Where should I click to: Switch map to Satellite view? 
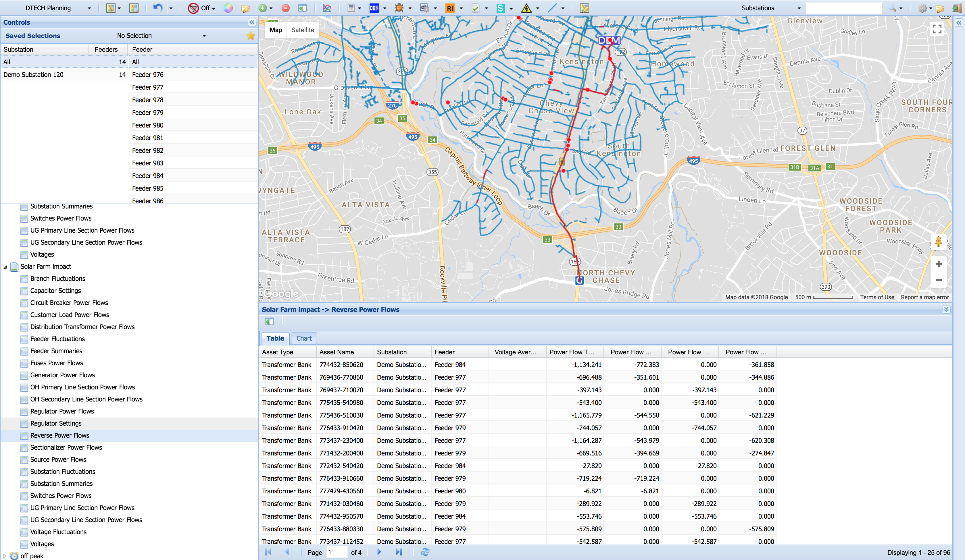[303, 30]
